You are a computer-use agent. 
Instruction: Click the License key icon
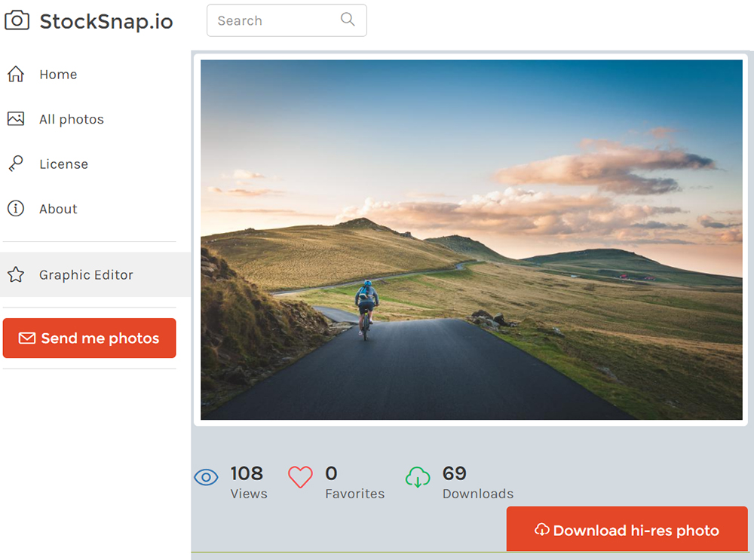coord(16,164)
